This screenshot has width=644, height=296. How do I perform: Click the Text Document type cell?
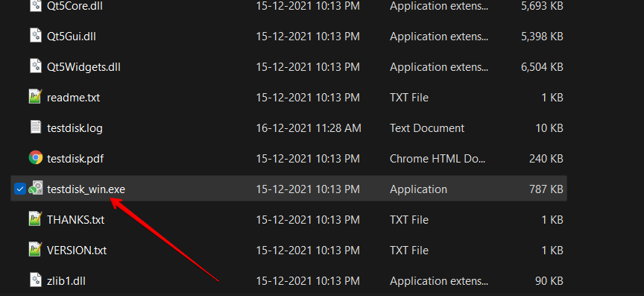(x=427, y=128)
